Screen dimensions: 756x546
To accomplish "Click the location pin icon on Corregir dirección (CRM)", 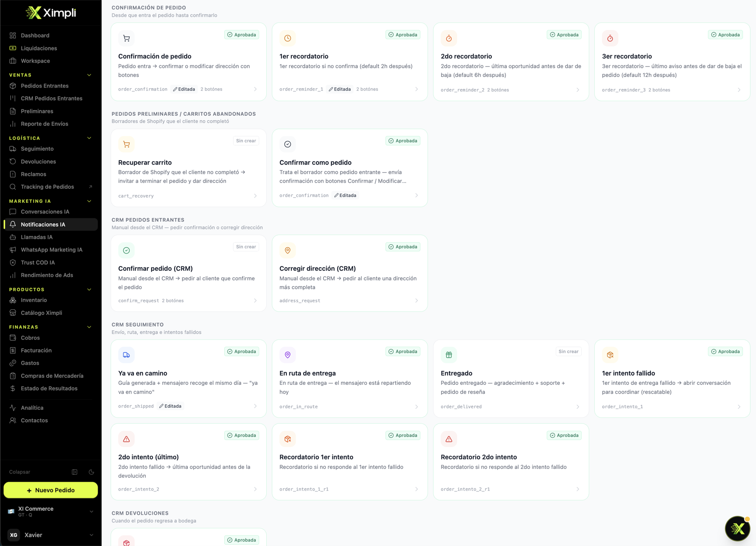I will pyautogui.click(x=288, y=251).
